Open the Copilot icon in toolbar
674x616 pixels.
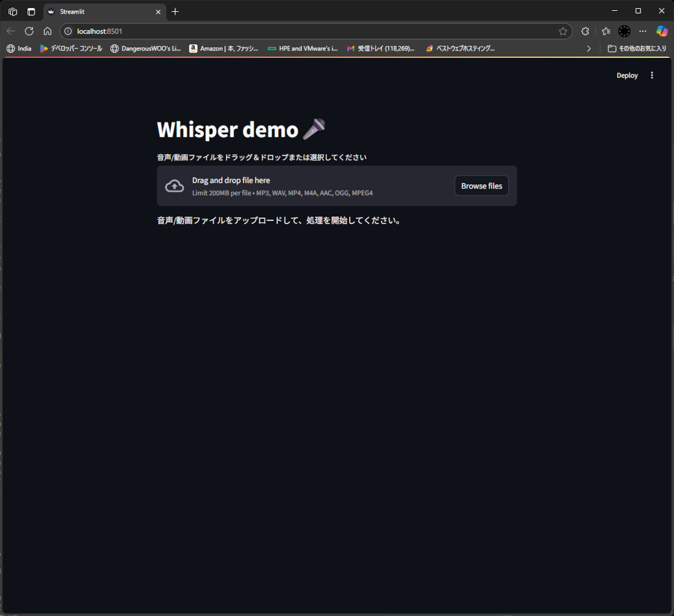[x=662, y=31]
